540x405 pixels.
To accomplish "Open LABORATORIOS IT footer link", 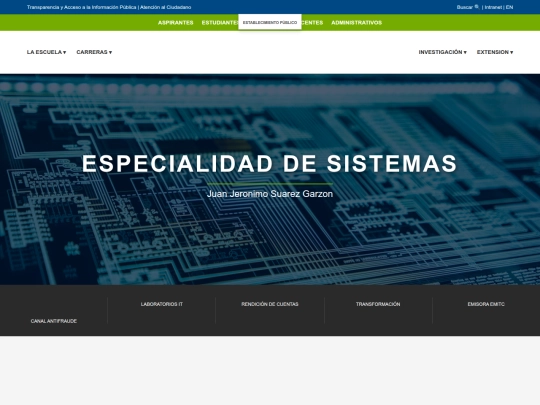I will 162,304.
